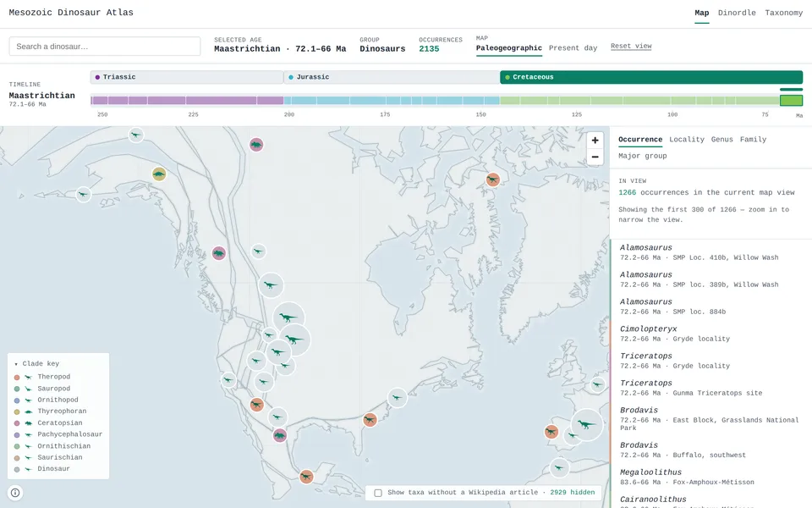The image size is (812, 508).
Task: Switch list to the Occurrence tab
Action: (640, 139)
